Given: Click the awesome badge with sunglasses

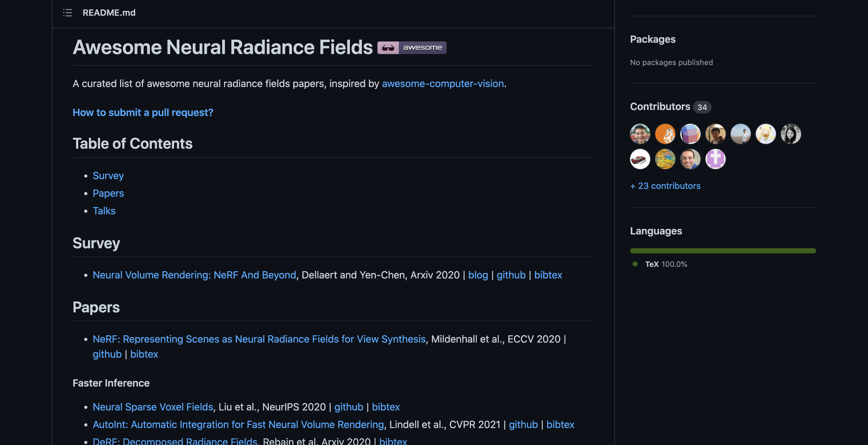Looking at the screenshot, I should [412, 47].
